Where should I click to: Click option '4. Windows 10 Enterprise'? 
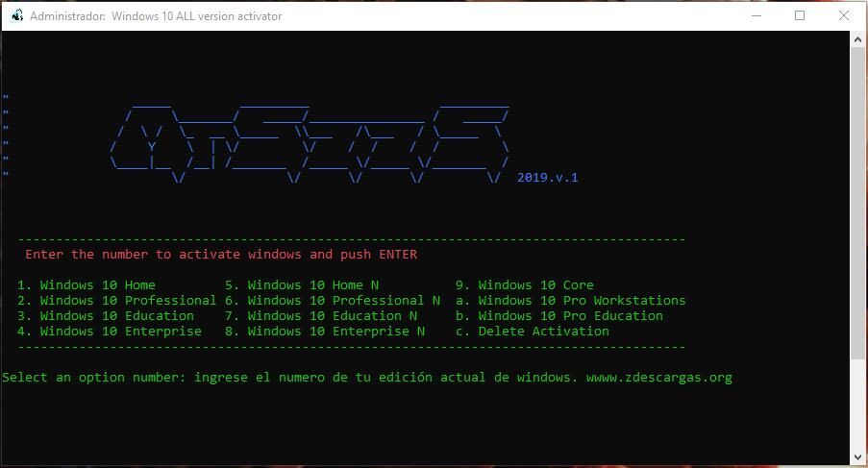click(x=110, y=332)
